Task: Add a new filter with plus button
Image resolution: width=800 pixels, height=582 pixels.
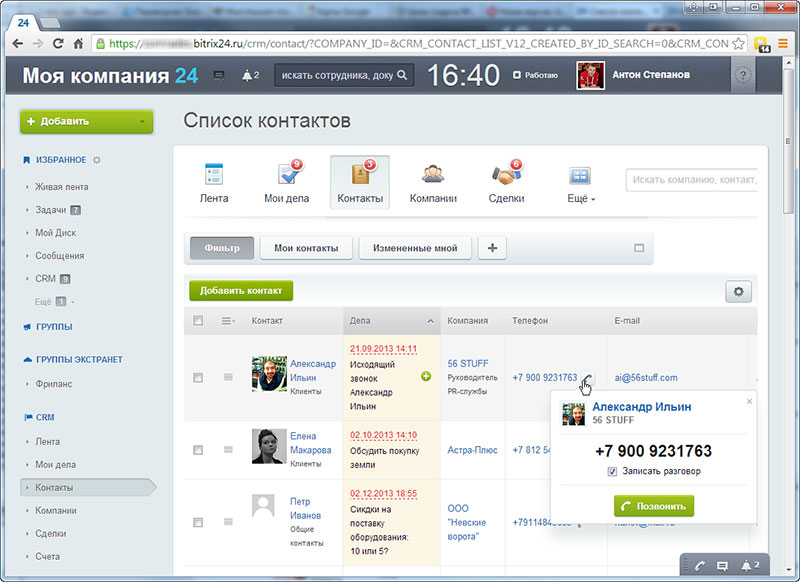Action: tap(492, 248)
